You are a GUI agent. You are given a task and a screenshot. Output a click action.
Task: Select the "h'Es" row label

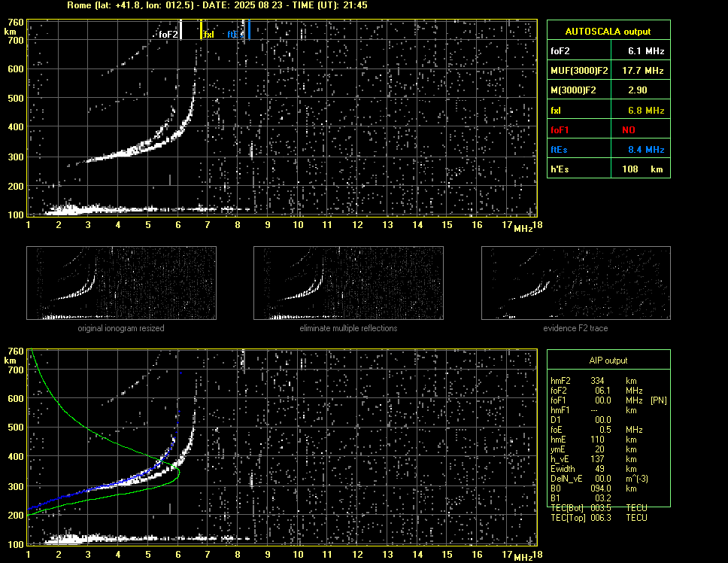click(x=560, y=169)
